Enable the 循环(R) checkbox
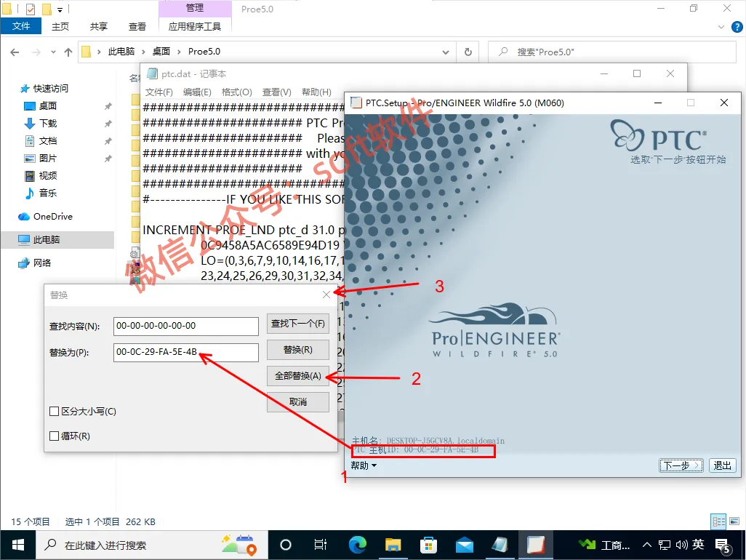The height and width of the screenshot is (560, 746). [x=55, y=436]
